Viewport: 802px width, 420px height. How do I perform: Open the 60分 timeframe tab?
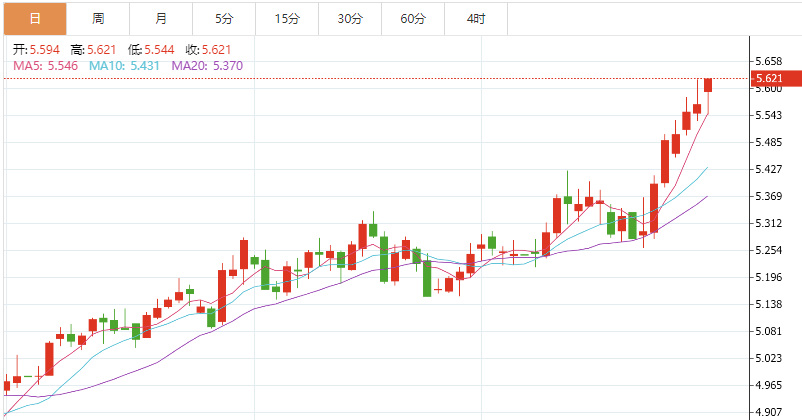413,19
